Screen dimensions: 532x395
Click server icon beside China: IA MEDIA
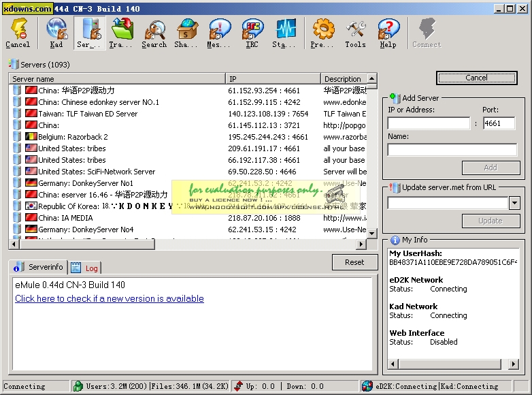(x=16, y=217)
